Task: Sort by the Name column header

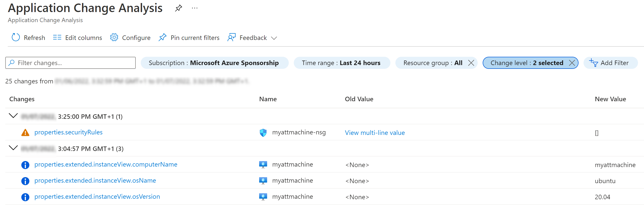Action: pos(268,99)
